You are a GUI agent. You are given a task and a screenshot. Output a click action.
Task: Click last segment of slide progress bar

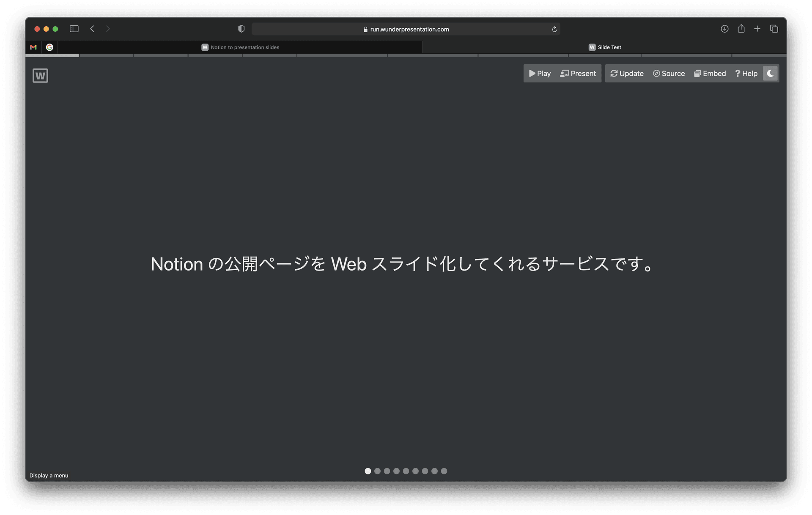[760, 55]
